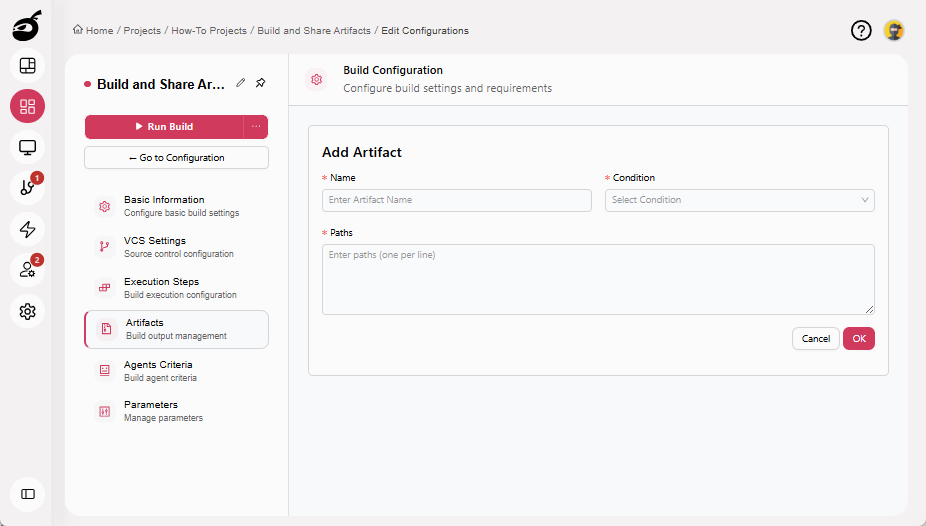Click the Execution Steps blocks icon

105,287
